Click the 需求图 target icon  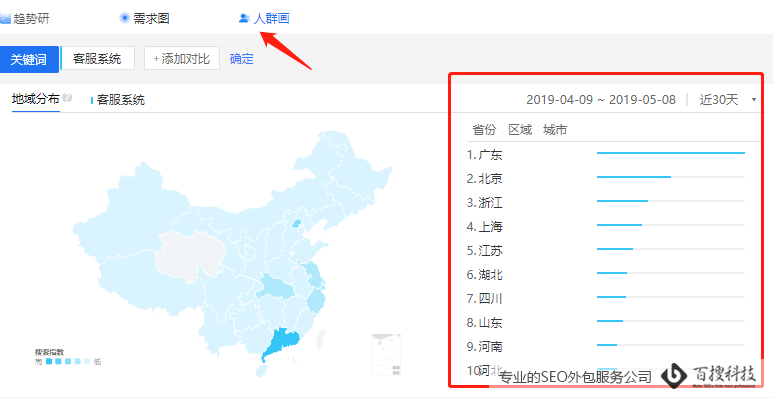125,19
